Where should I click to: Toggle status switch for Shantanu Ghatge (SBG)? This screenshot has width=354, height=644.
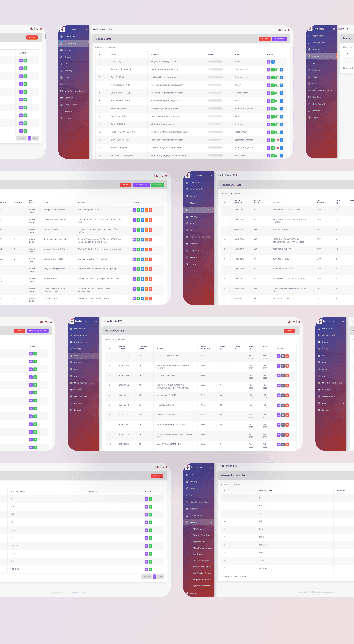(277, 156)
